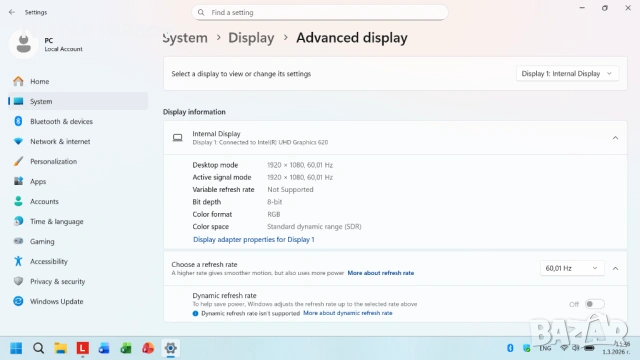
Task: Open the 60,01 Hz refresh rate dropdown
Action: coord(572,268)
